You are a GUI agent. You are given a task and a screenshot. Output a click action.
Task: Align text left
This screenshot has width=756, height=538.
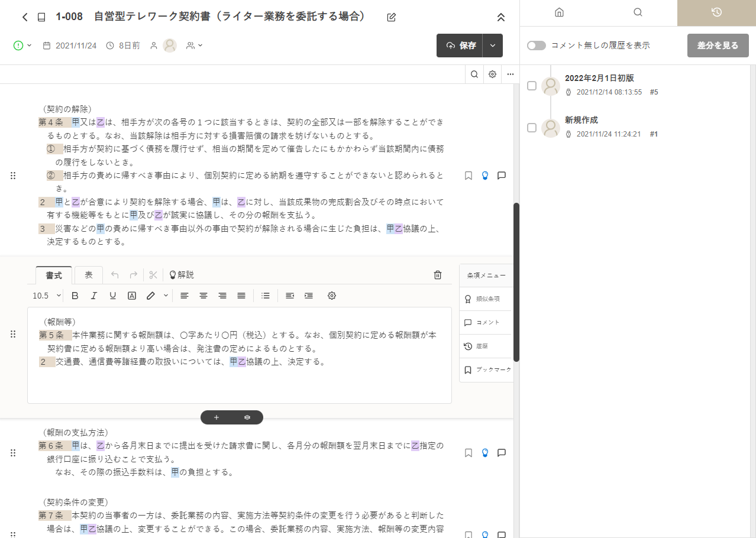(x=185, y=296)
